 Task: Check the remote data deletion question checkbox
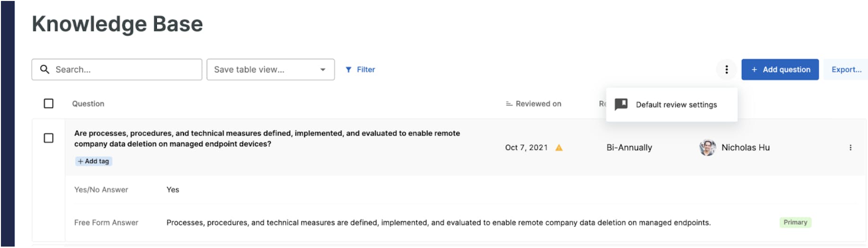pyautogui.click(x=49, y=138)
